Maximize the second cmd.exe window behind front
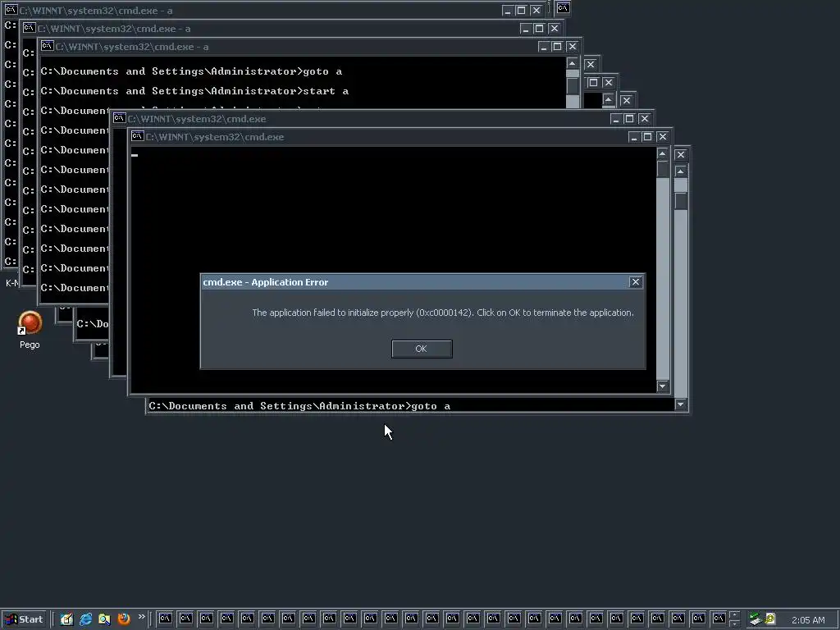The width and height of the screenshot is (840, 630). pyautogui.click(x=629, y=119)
